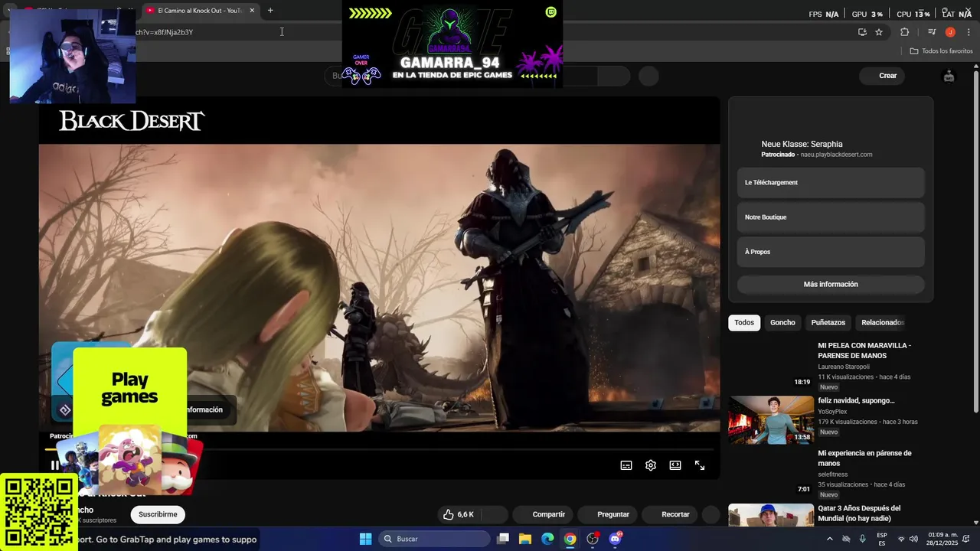Open Discord from the taskbar
Screen dimensions: 980x551
[x=615, y=539]
